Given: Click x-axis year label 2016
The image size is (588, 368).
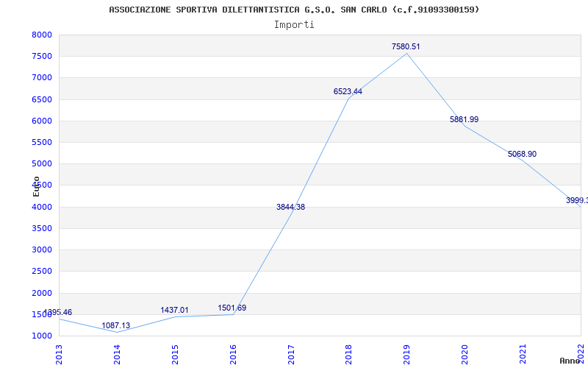Looking at the screenshot, I should tap(233, 355).
